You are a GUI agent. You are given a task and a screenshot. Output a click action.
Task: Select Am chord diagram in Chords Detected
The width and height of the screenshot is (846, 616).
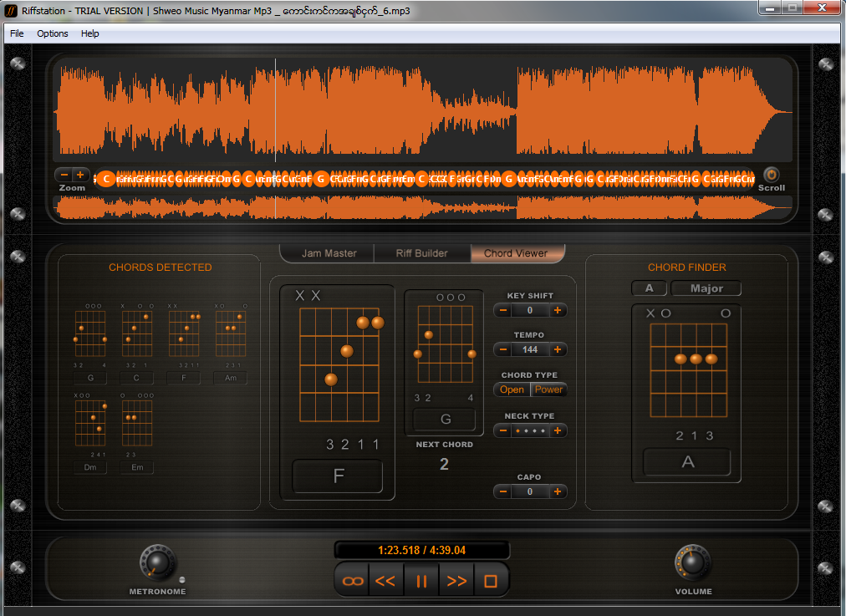(x=231, y=333)
